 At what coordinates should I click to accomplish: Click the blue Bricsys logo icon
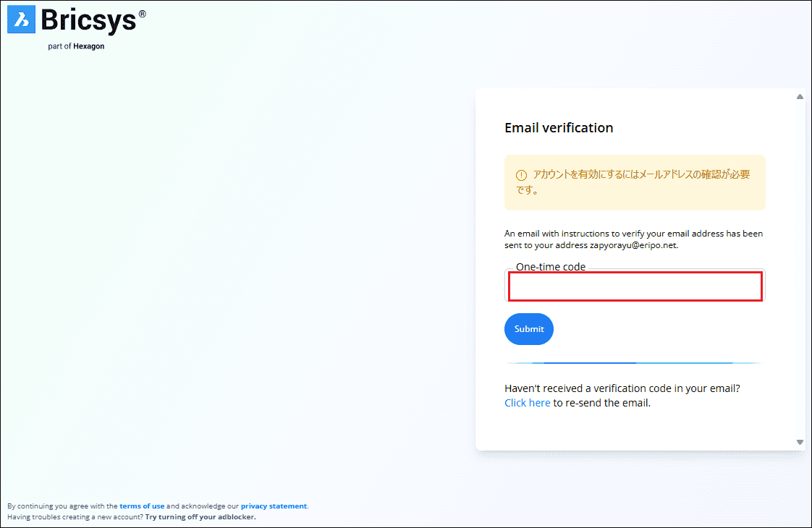(21, 20)
